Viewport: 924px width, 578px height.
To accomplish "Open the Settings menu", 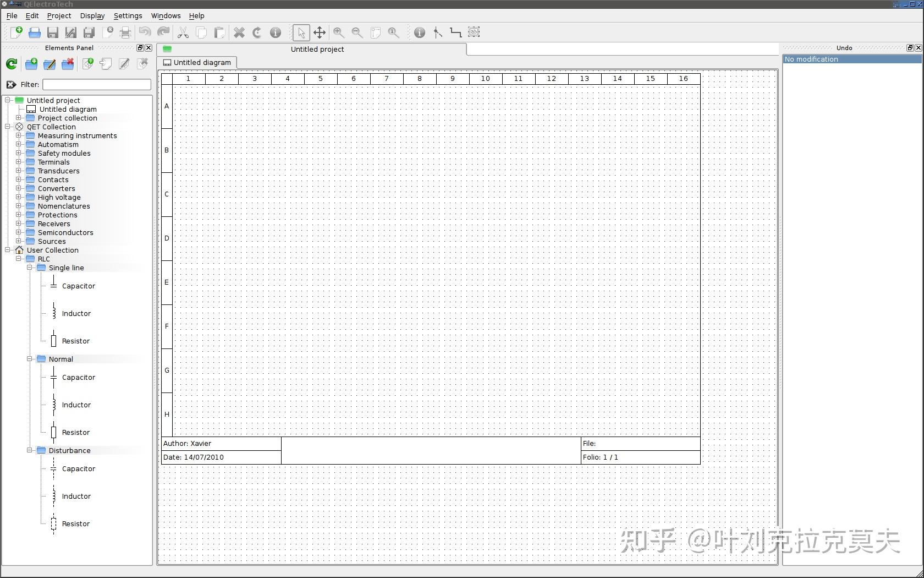I will click(128, 15).
